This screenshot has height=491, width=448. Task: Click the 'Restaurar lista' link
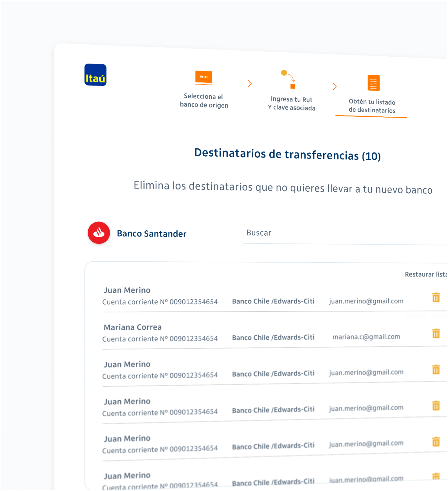point(426,274)
